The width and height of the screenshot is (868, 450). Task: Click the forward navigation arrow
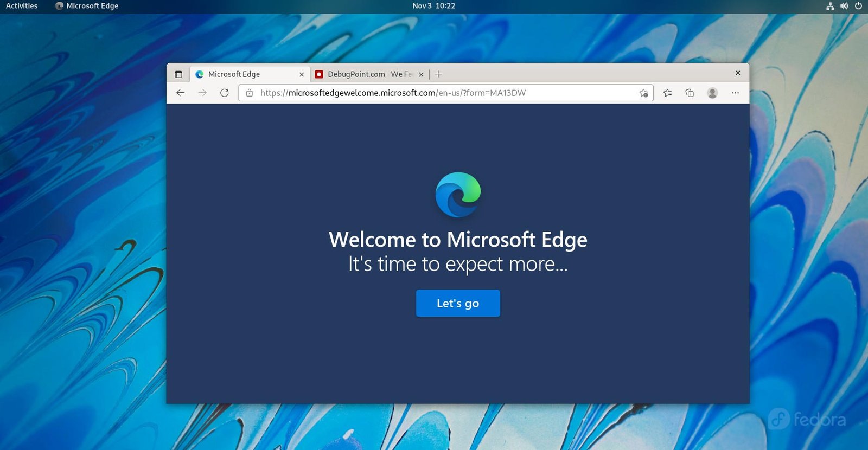202,93
